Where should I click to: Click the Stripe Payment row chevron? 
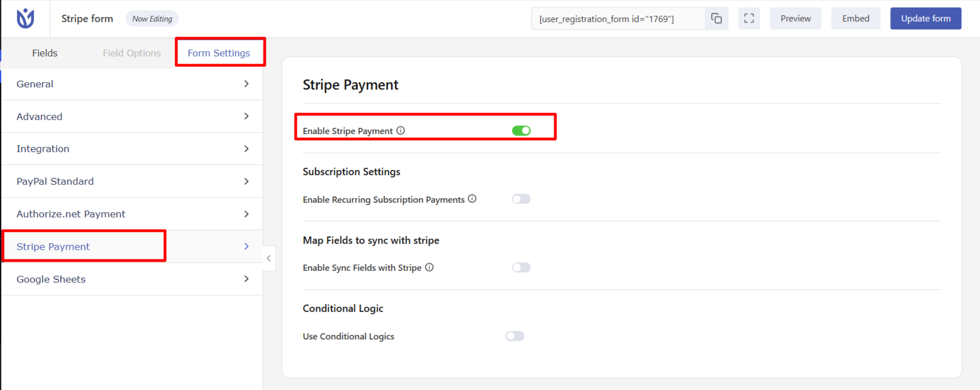[246, 246]
